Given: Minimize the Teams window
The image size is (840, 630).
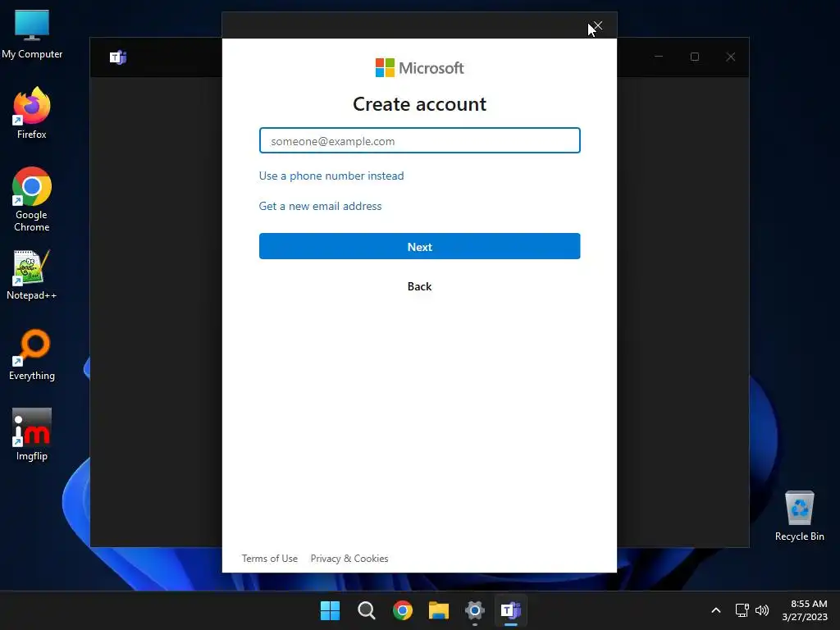Looking at the screenshot, I should point(659,57).
